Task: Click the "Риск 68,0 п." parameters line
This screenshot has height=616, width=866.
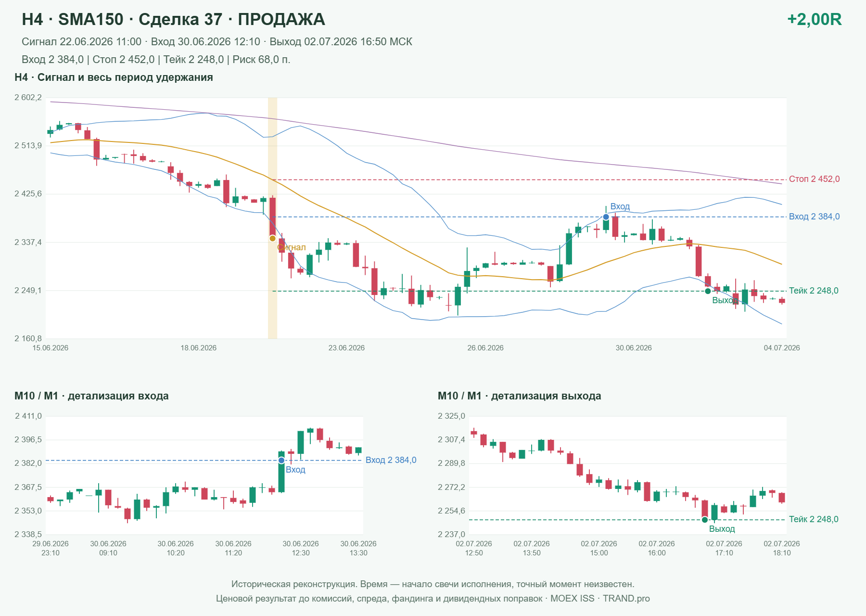Action: click(156, 60)
